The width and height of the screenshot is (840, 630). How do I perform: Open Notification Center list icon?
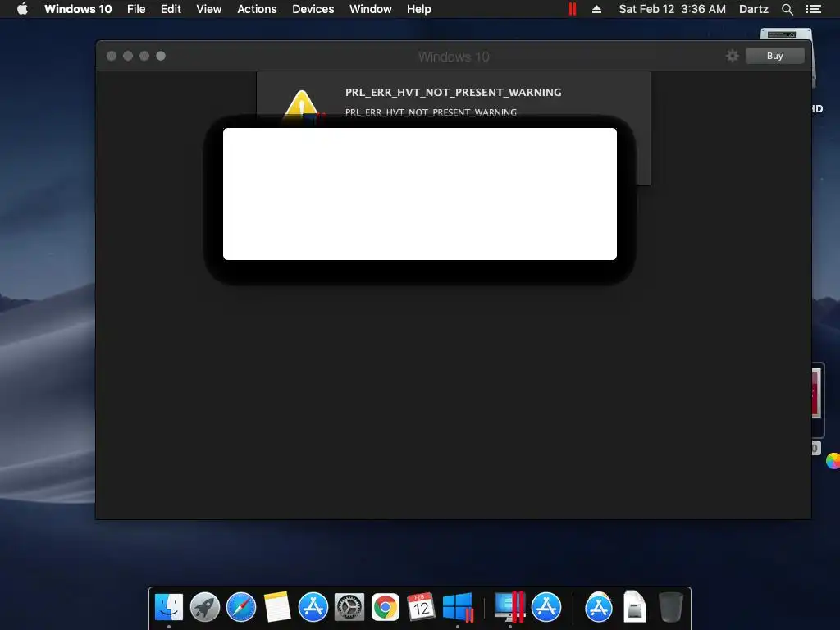pos(814,9)
